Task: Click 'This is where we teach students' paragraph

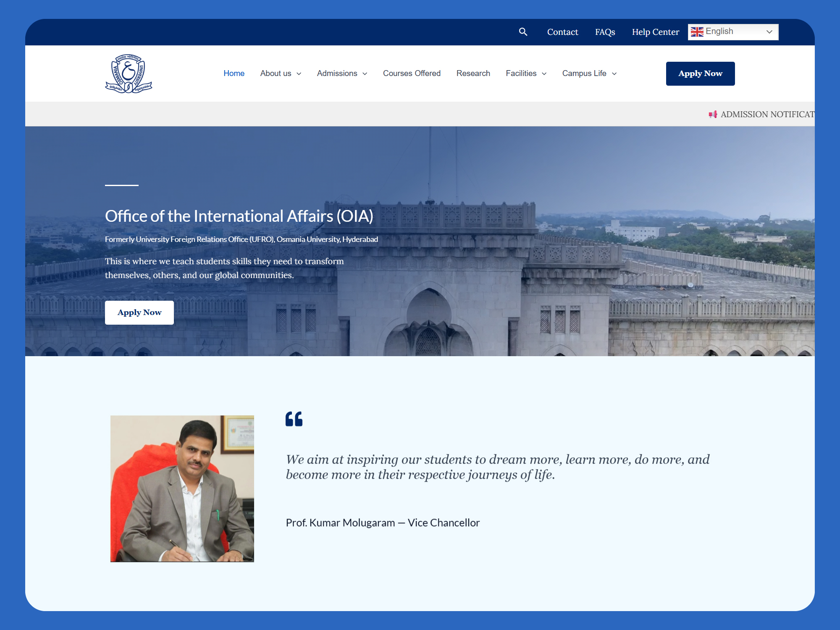Action: pos(224,268)
